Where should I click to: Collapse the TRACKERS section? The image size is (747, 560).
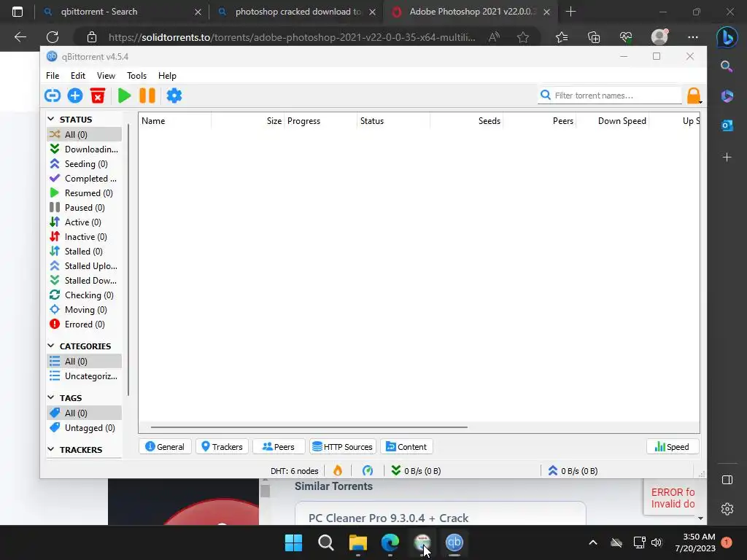tap(51, 449)
